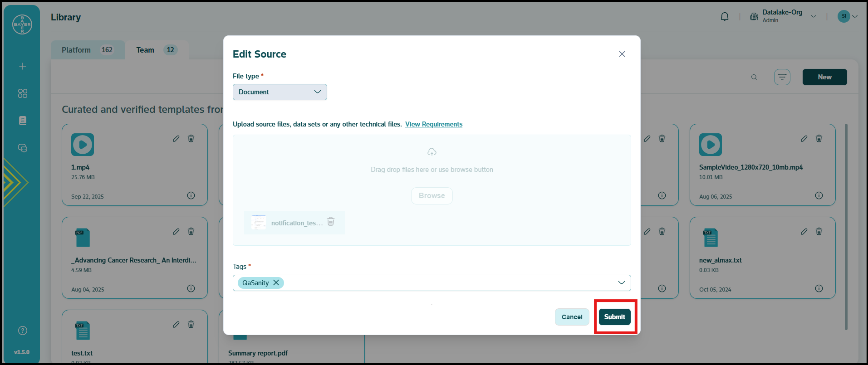Expand the user menu chevron

click(855, 16)
